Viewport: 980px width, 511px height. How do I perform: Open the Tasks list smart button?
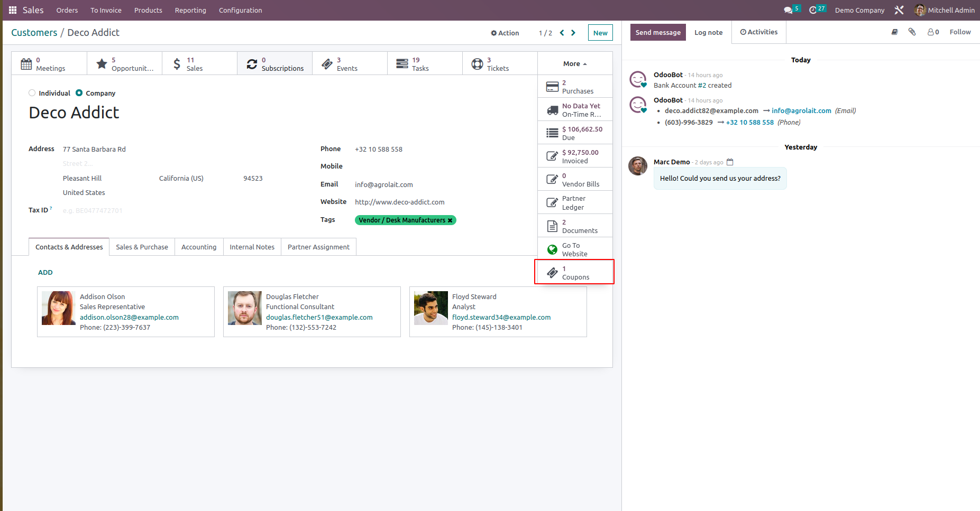(425, 63)
